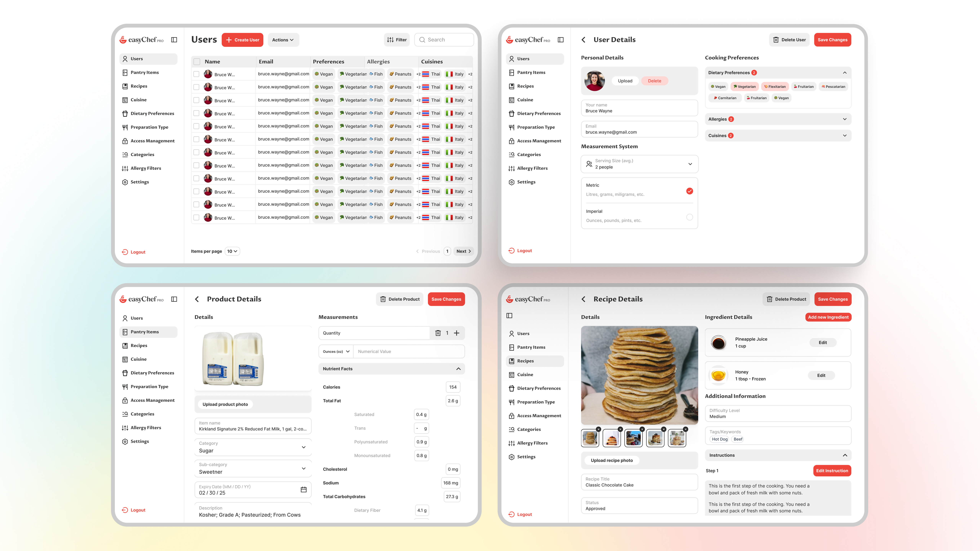The width and height of the screenshot is (980, 551).
Task: Select the Metric measurement radio option
Action: [x=689, y=191]
